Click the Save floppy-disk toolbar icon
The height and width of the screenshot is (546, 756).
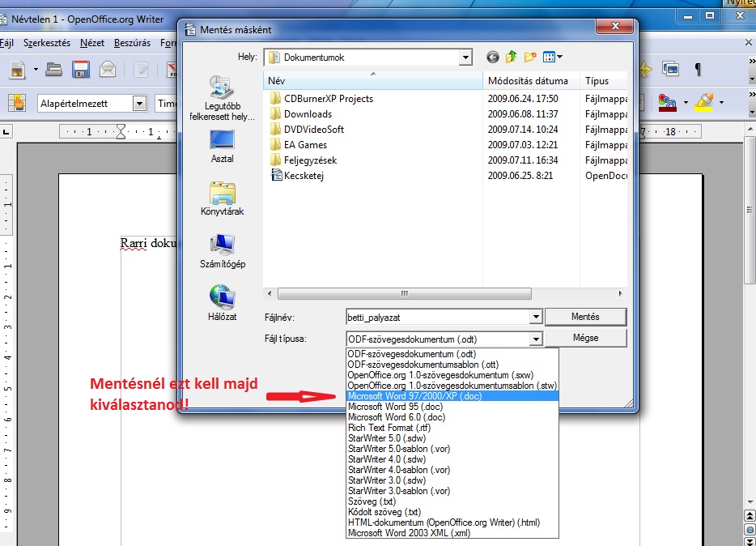pyautogui.click(x=81, y=70)
